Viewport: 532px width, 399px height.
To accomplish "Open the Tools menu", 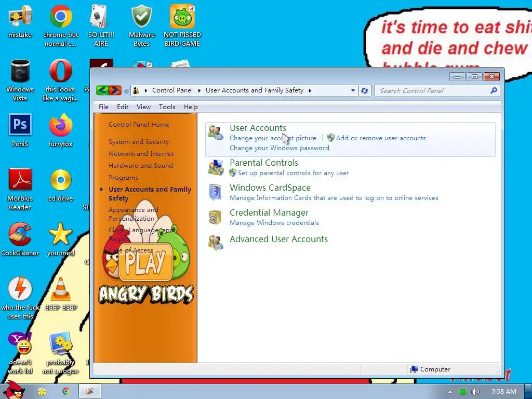I will [x=167, y=107].
